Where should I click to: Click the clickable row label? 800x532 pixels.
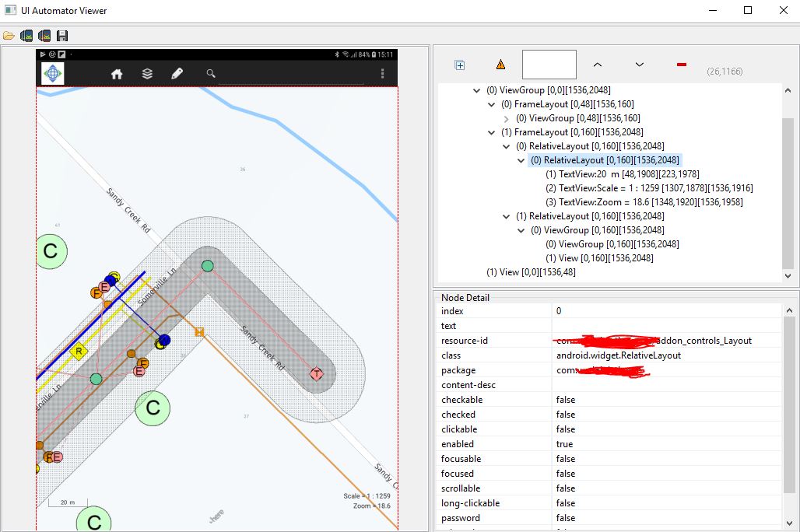click(459, 429)
